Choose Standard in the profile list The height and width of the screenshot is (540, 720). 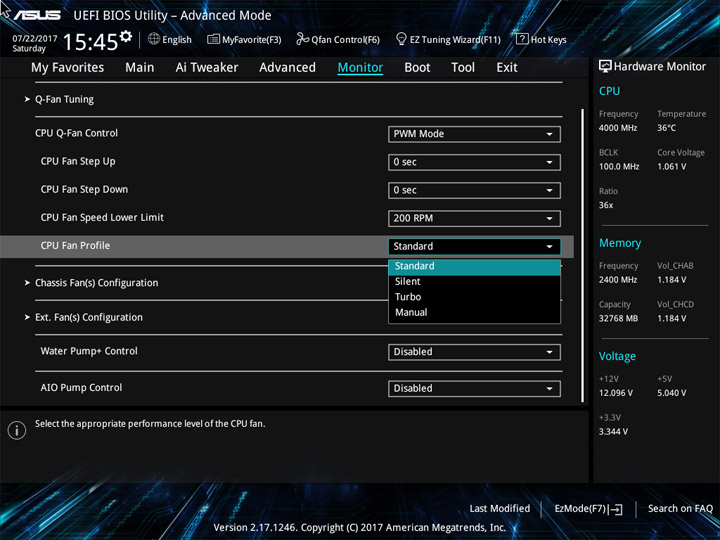pos(474,267)
